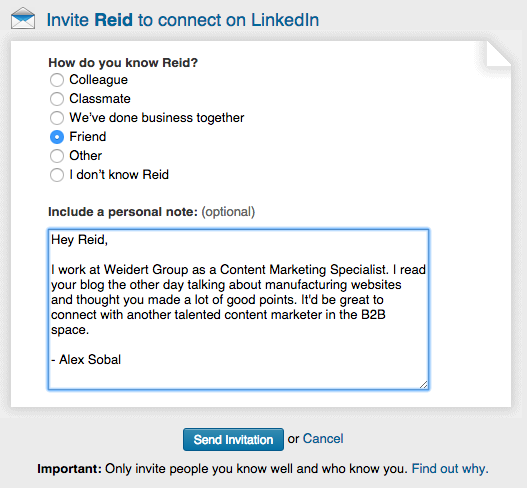
Task: Click the "(optional)" hint text
Action: (x=228, y=212)
